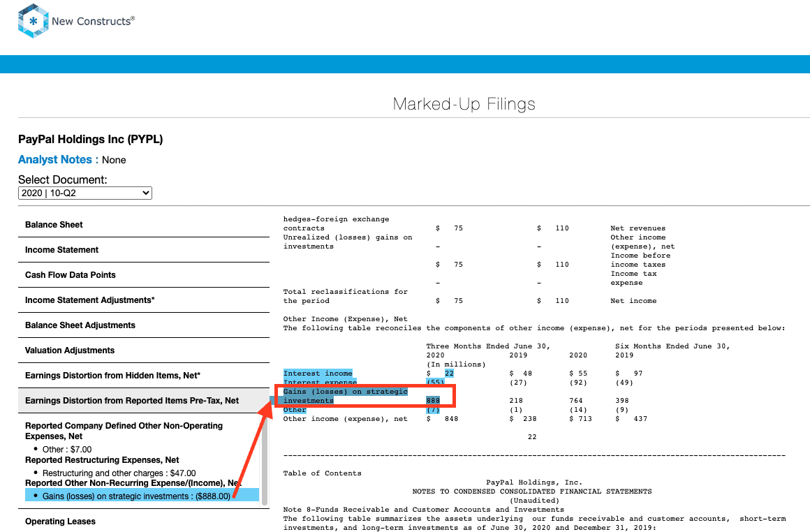Click the New Constructs hexagon logo
Image resolution: width=810 pixels, height=532 pixels.
tap(33, 21)
